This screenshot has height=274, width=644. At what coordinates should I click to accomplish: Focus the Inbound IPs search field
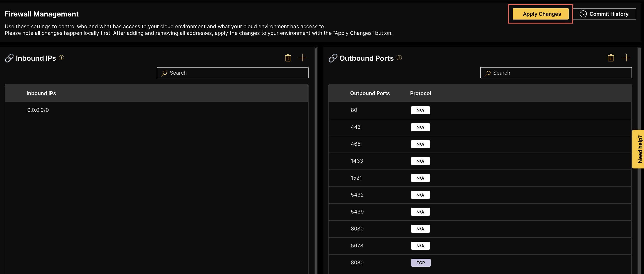233,73
